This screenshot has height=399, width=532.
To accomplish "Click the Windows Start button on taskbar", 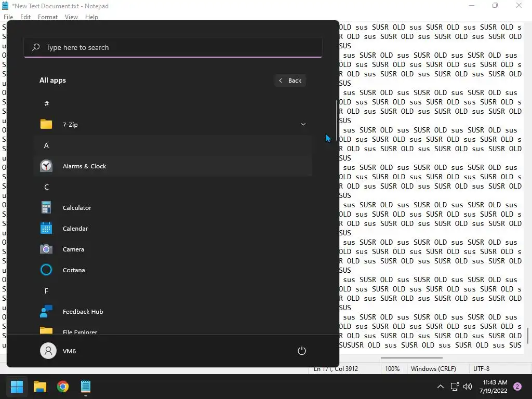I will click(x=17, y=387).
